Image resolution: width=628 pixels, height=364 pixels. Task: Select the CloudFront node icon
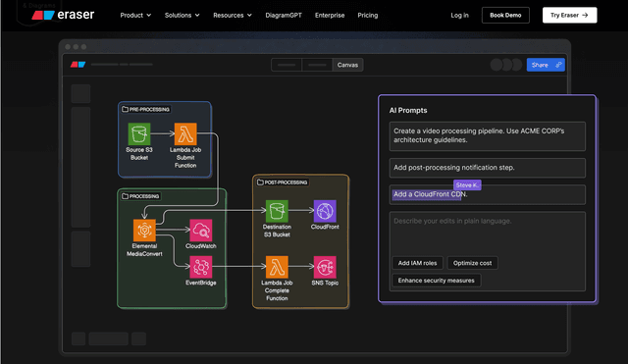[325, 211]
